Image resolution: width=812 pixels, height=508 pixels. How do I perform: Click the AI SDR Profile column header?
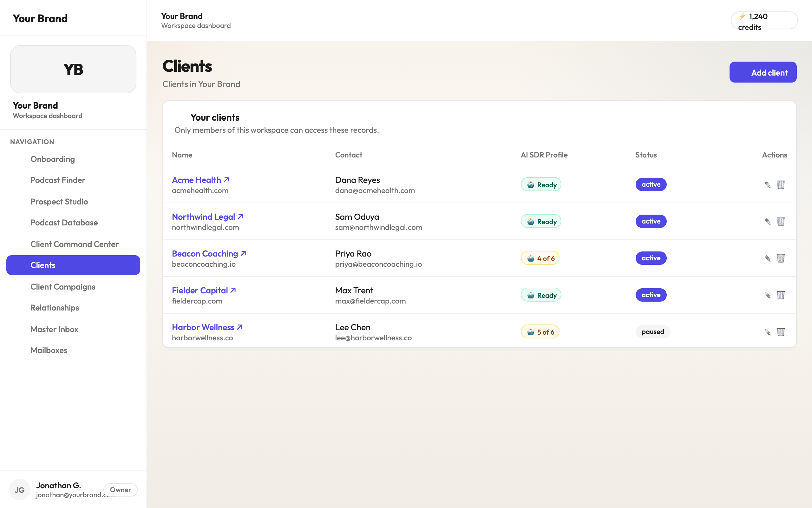544,155
